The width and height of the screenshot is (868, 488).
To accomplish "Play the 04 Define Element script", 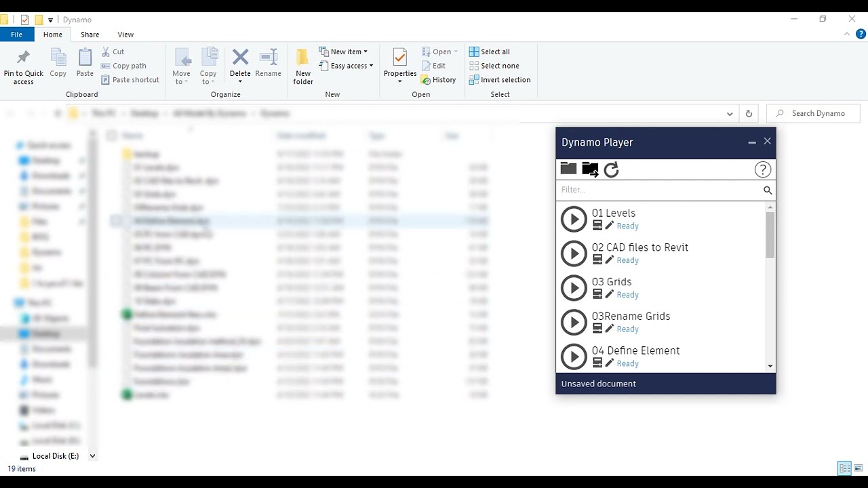I will [574, 357].
